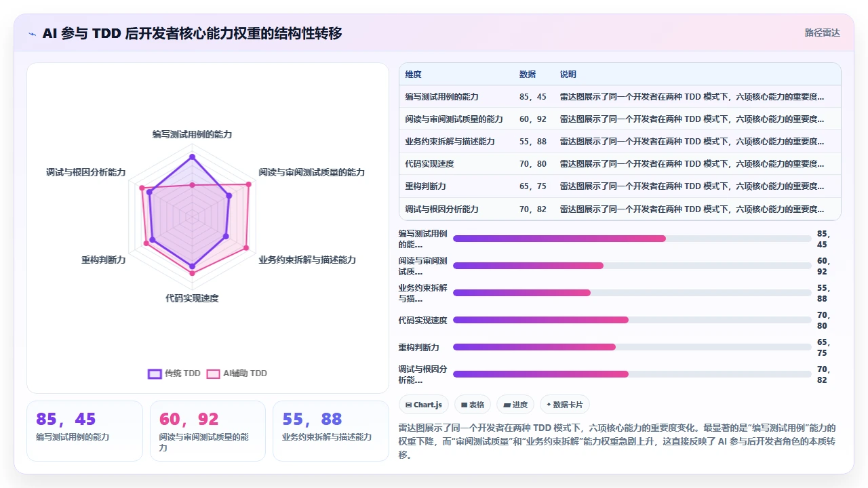Click radar axis label 阅读与审阅测试质量的能力

311,173
